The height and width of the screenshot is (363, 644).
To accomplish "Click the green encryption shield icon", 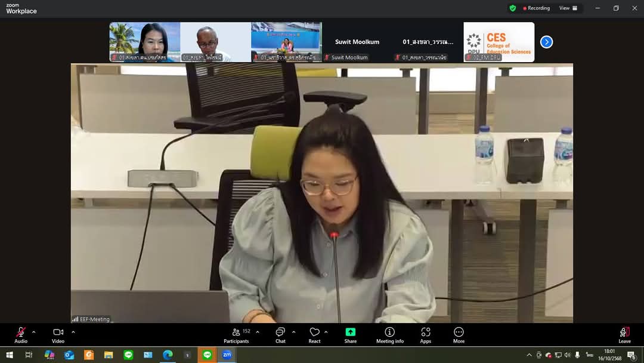I will pyautogui.click(x=513, y=8).
